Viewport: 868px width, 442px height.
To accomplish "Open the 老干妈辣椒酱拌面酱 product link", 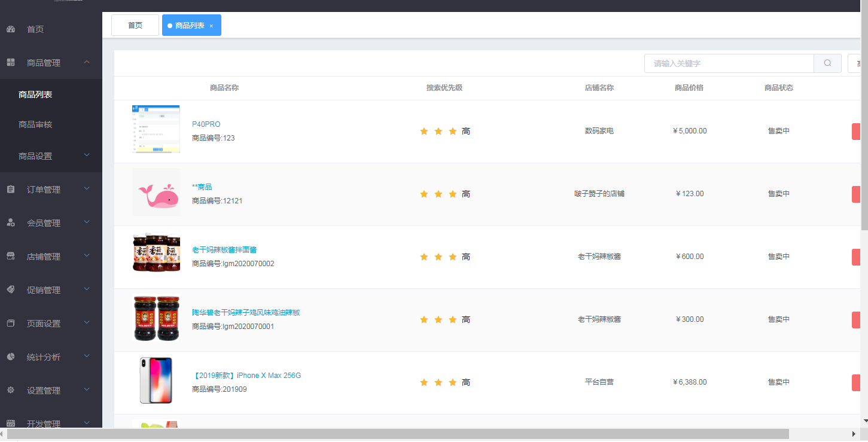I will 224,250.
